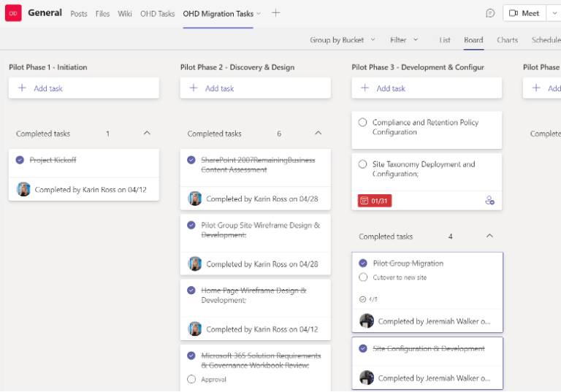Uncheck completed Project Kickoff task

point(20,160)
